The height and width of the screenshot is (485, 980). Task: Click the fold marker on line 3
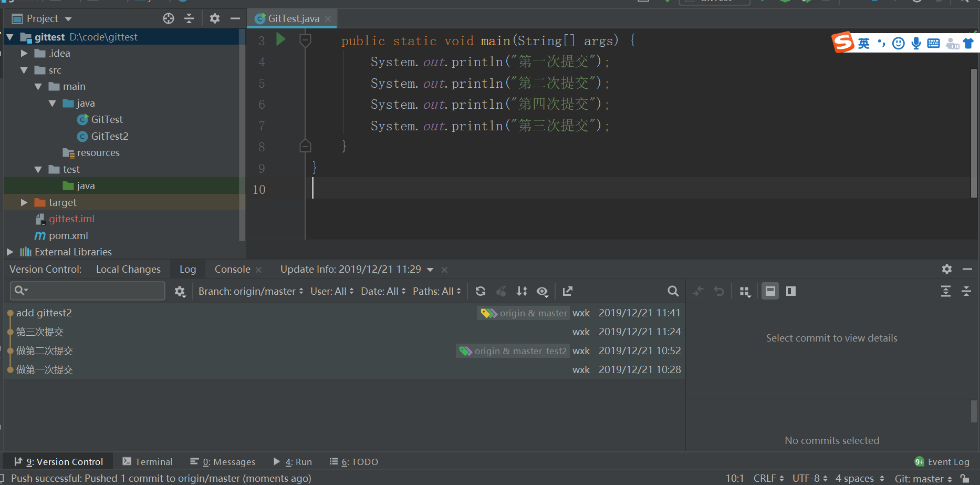305,40
